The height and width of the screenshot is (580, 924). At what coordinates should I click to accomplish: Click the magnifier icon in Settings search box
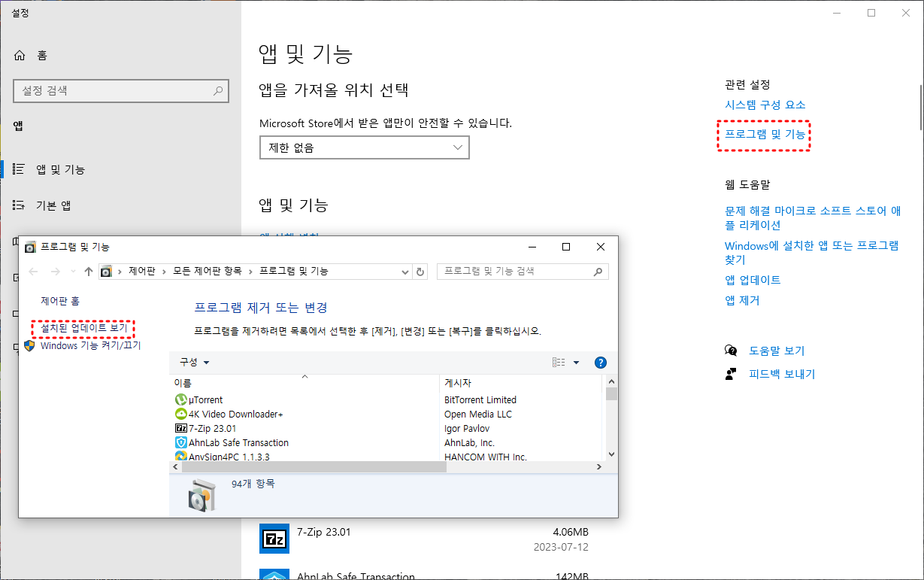(x=218, y=91)
